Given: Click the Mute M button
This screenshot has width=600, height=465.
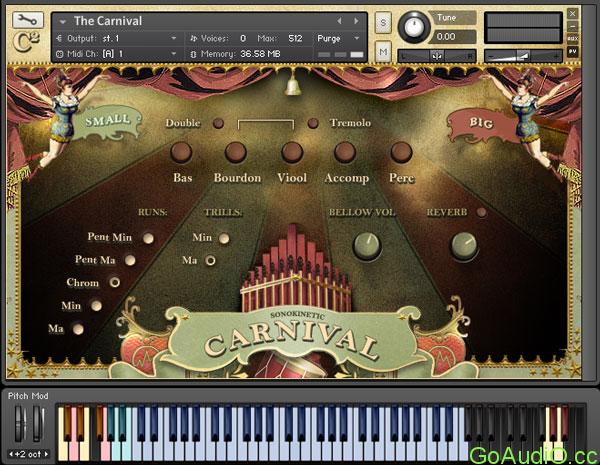Looking at the screenshot, I should coord(383,51).
